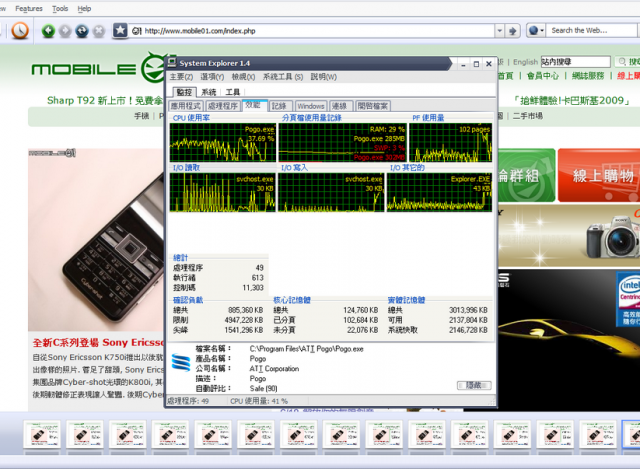Click status bar text CPU 使用量: 41 %

click(259, 401)
